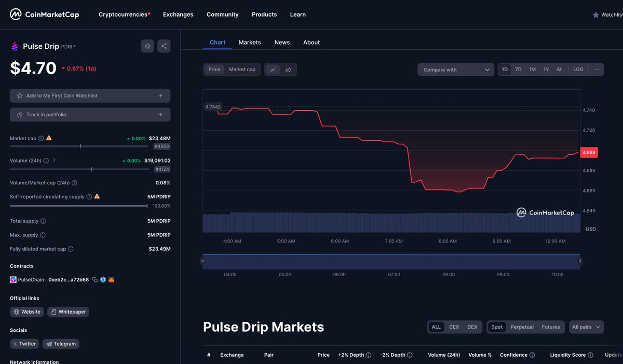Select the 7D timeframe option

point(518,69)
